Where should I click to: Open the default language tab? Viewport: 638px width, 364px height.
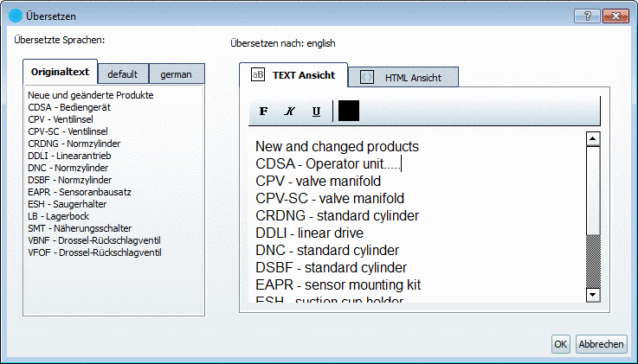click(x=123, y=74)
